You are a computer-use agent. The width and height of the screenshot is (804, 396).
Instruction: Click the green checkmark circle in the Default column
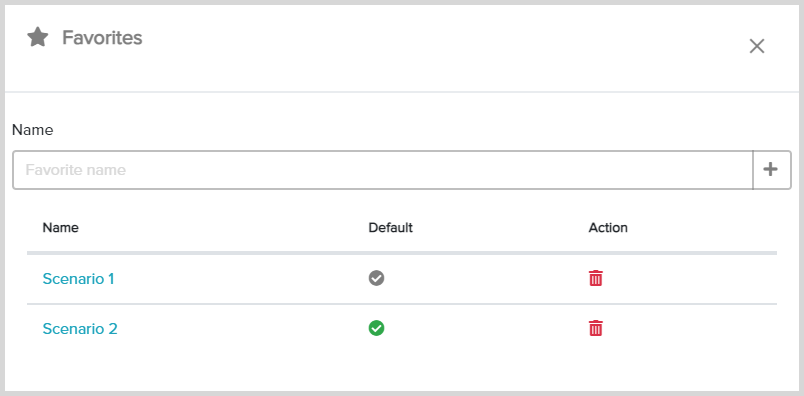tap(376, 328)
